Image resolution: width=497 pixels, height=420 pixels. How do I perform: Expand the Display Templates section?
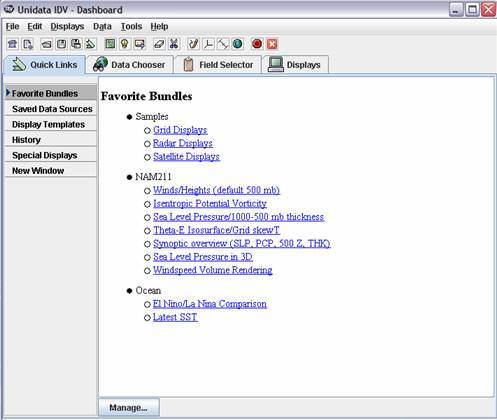(x=51, y=124)
